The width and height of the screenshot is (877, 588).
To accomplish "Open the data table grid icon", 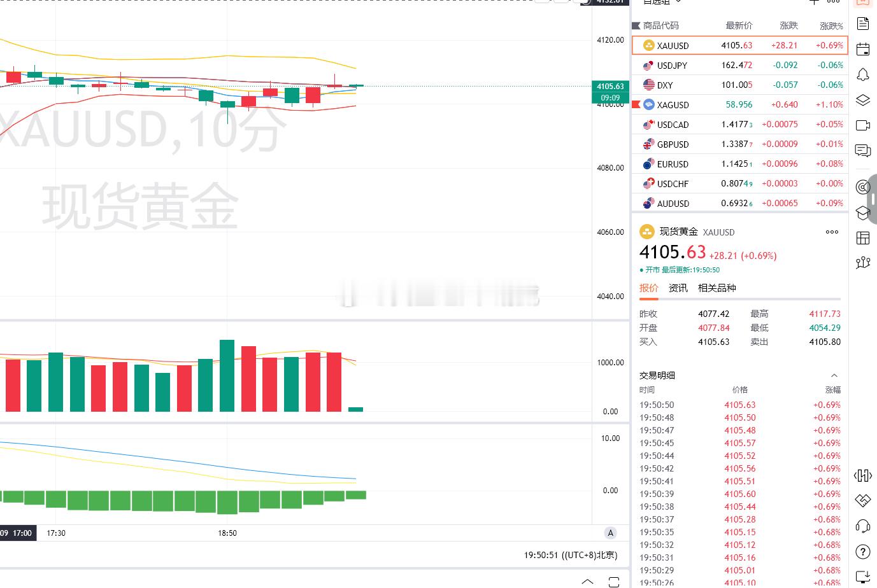I will [x=863, y=238].
